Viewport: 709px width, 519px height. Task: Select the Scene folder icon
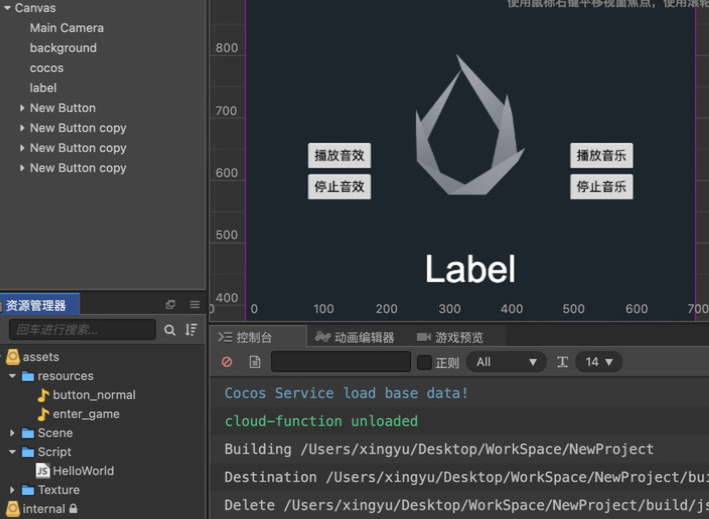[28, 433]
